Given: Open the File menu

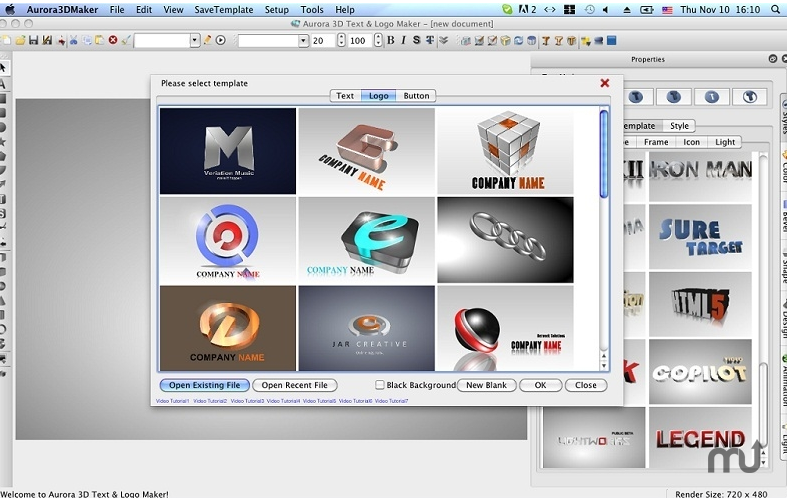Looking at the screenshot, I should pyautogui.click(x=117, y=10).
